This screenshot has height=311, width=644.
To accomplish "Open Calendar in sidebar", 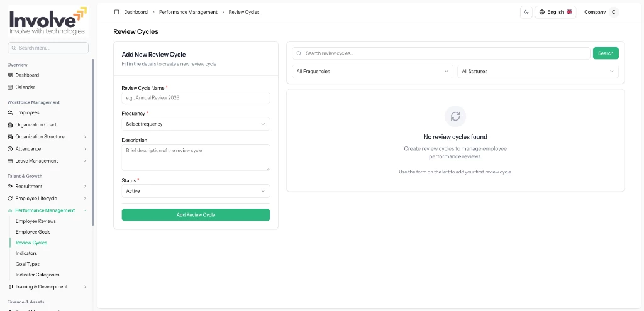I will click(25, 87).
